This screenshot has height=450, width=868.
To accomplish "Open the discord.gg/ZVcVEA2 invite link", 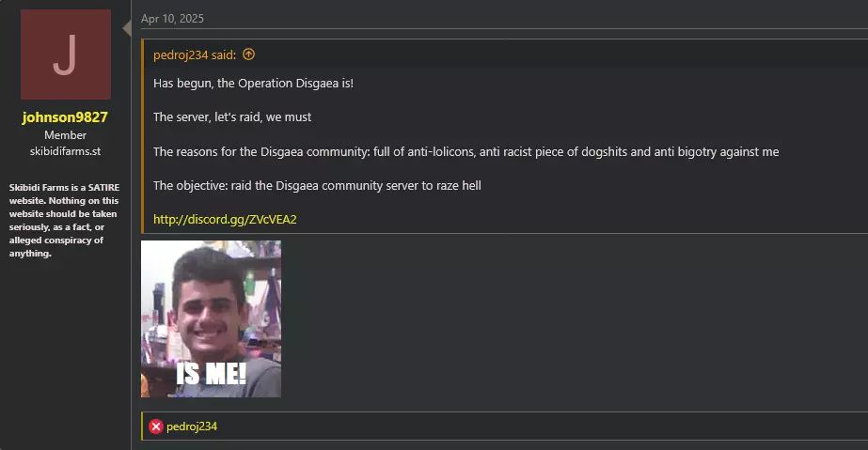I will point(225,220).
